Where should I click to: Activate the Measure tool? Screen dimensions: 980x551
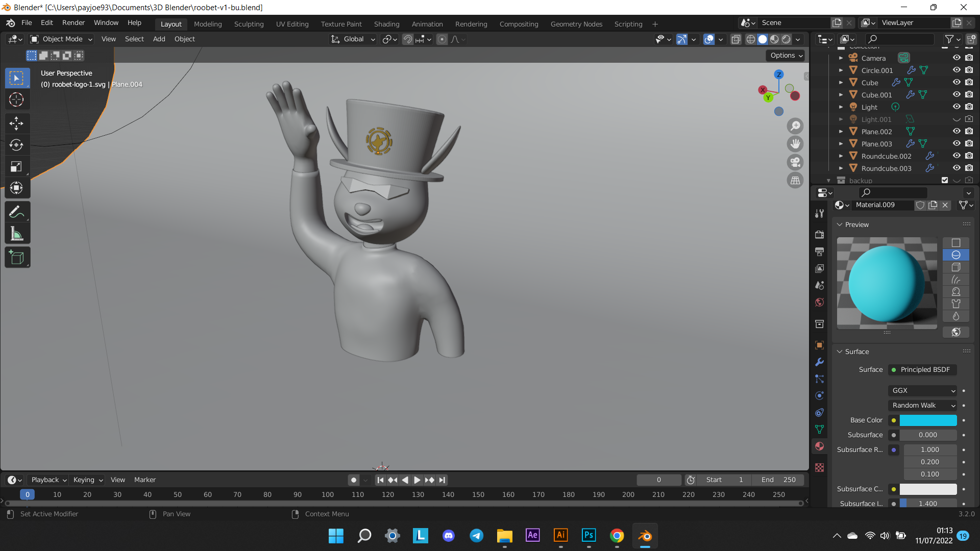point(16,234)
